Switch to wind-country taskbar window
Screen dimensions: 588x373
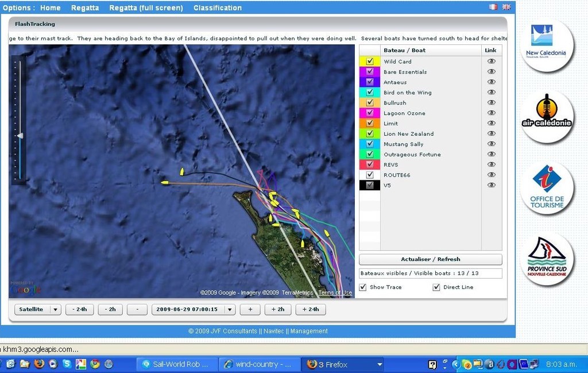click(259, 364)
